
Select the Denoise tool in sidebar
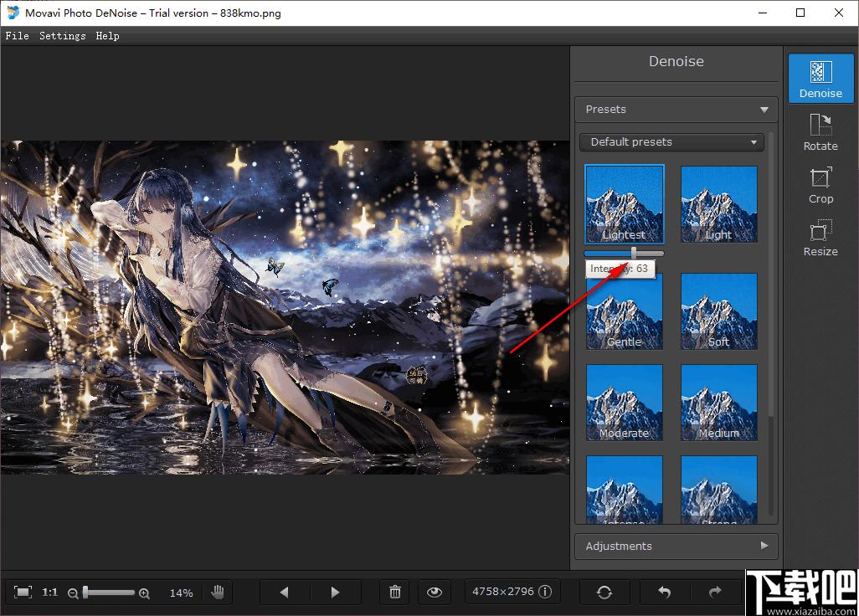click(x=820, y=79)
